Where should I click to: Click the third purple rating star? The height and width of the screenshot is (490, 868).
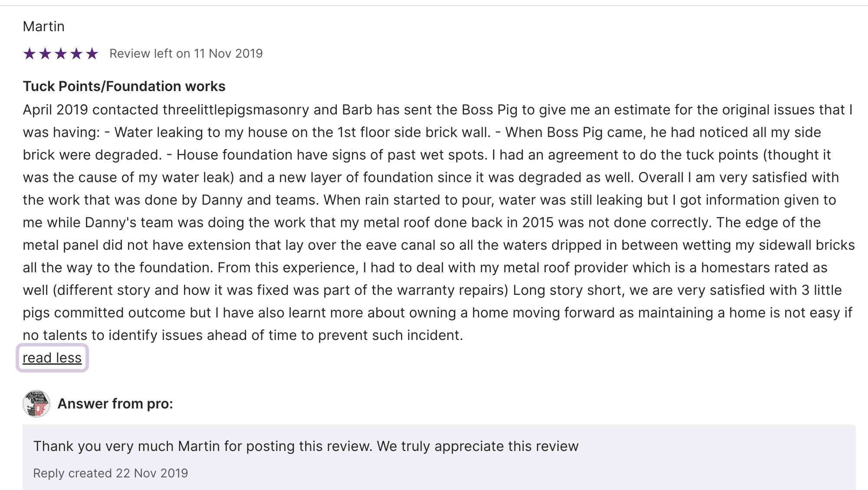pos(61,54)
